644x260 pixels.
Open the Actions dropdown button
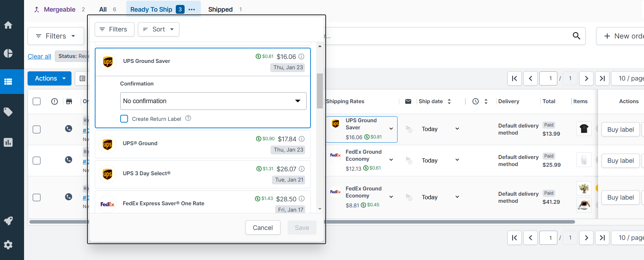pos(50,78)
